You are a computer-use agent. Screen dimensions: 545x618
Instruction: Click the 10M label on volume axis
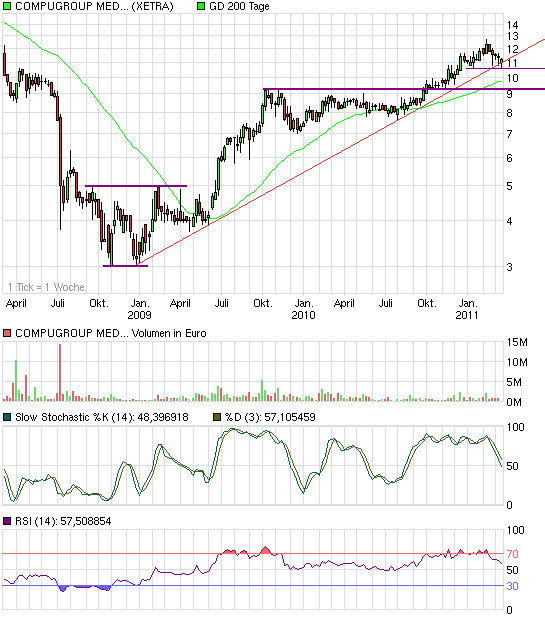coord(517,362)
